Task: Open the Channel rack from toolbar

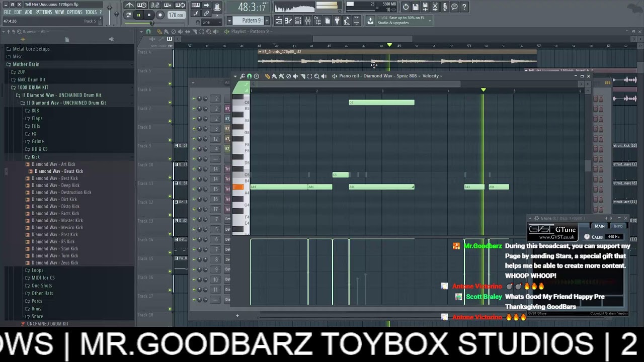Action: [298, 21]
